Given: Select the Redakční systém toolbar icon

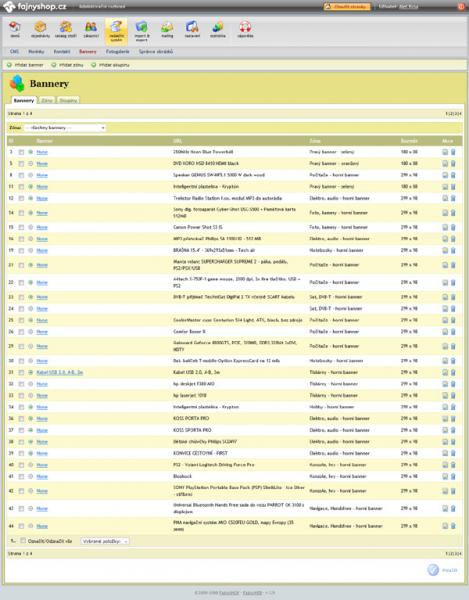Looking at the screenshot, I should (x=116, y=31).
